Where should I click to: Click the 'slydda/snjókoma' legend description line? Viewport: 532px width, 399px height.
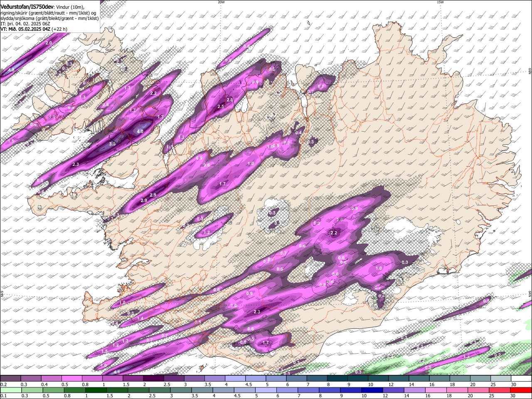pos(49,18)
